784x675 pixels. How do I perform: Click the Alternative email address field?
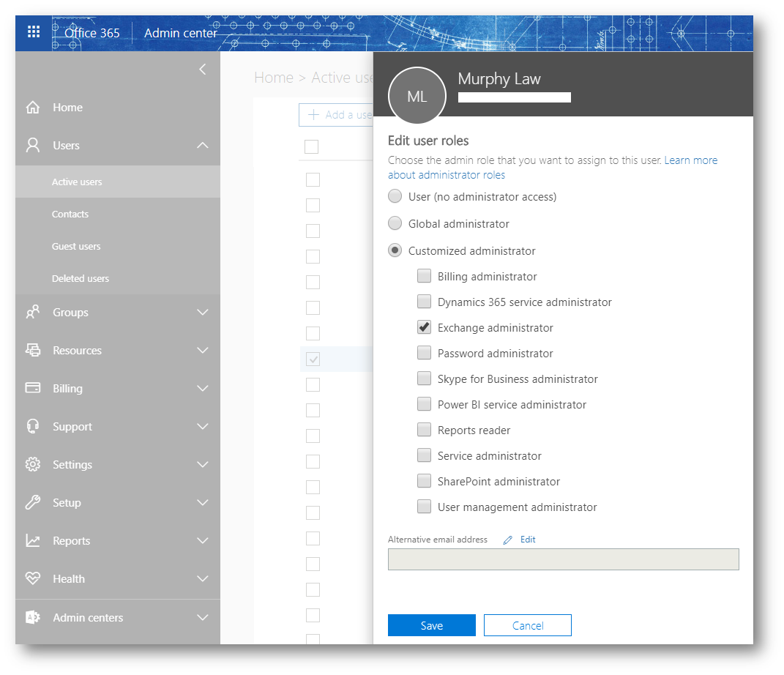coord(564,559)
